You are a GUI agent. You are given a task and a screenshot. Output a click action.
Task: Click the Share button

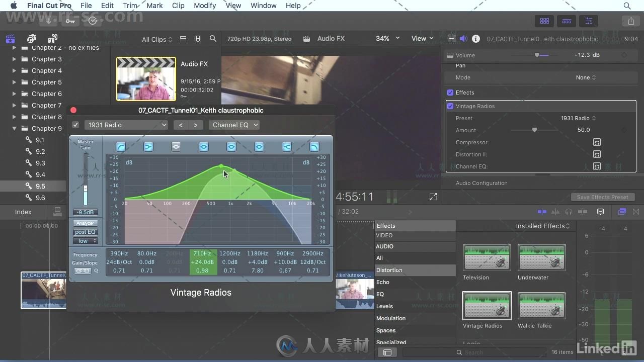pyautogui.click(x=631, y=21)
